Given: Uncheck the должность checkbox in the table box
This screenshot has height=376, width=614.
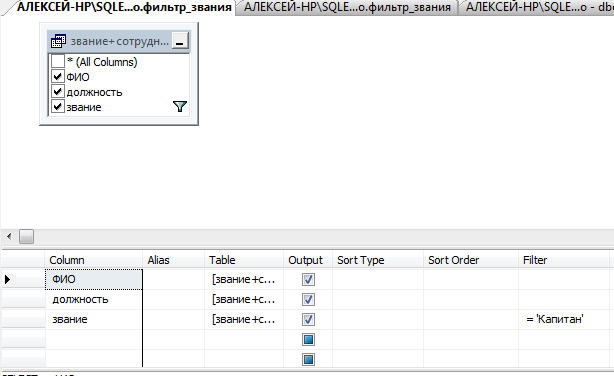Looking at the screenshot, I should (58, 92).
